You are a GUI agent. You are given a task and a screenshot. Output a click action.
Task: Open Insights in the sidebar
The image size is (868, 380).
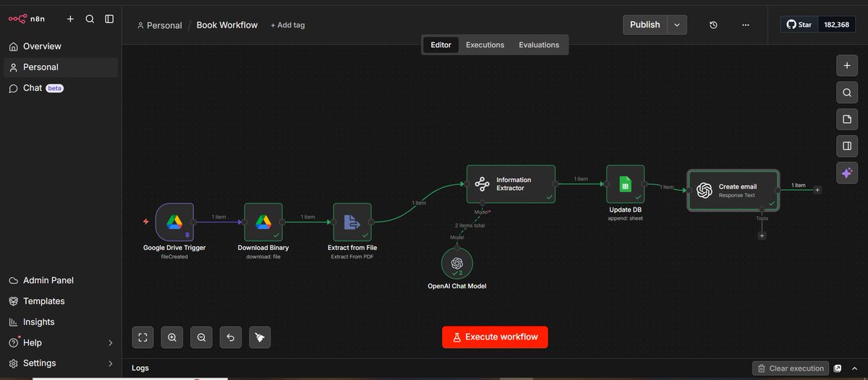[x=61, y=322]
